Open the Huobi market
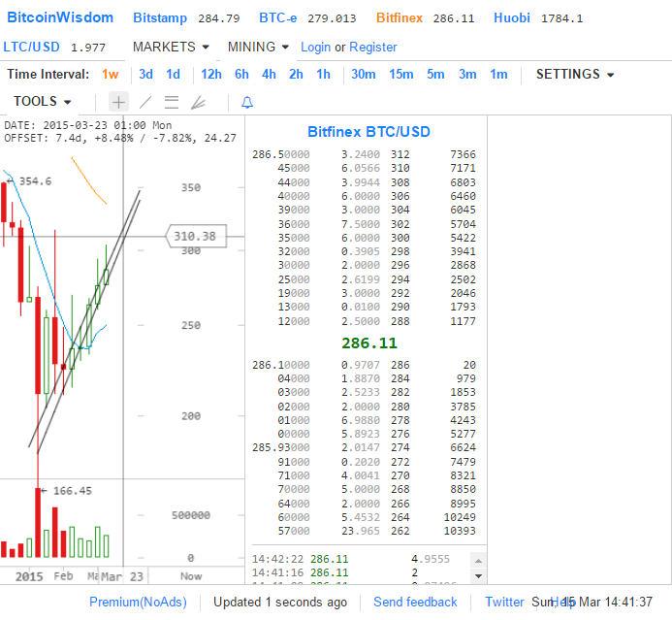 512,18
